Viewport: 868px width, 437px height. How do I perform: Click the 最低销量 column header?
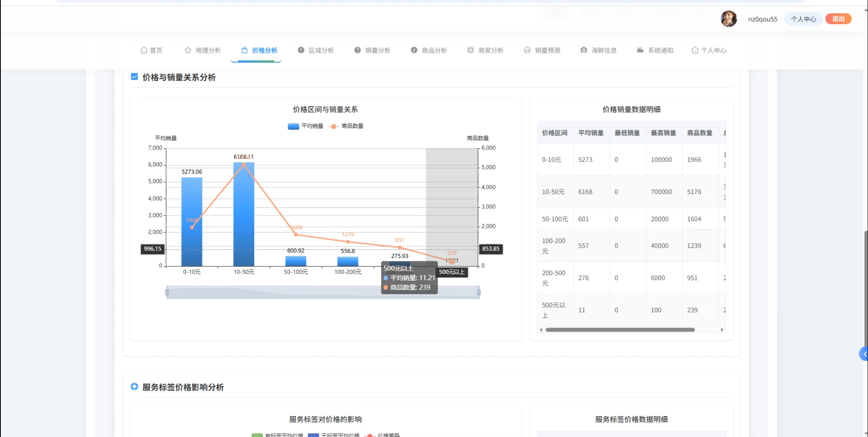(627, 133)
